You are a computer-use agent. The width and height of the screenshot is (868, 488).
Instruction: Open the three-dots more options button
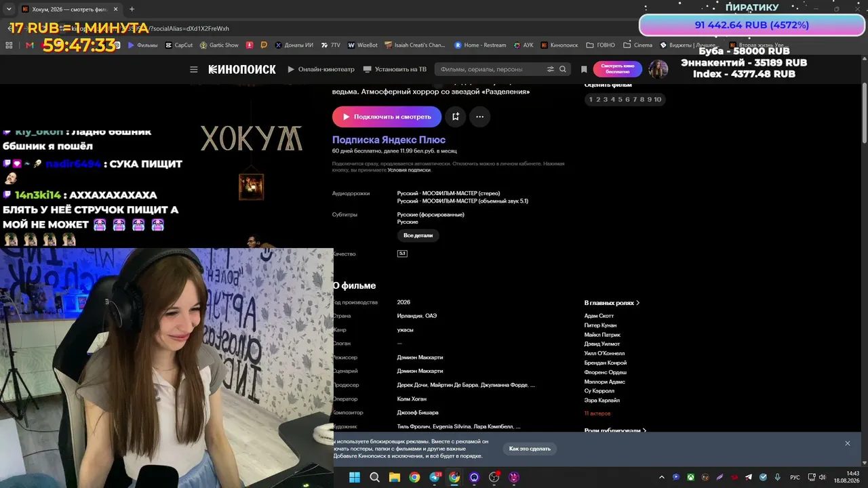click(x=479, y=117)
